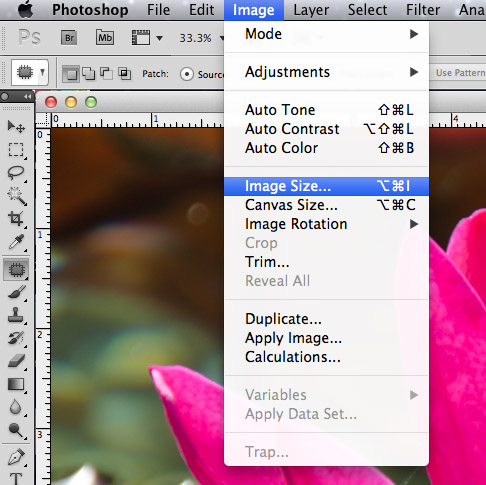Image resolution: width=486 pixels, height=485 pixels.
Task: Select the Eraser tool
Action: (x=16, y=361)
